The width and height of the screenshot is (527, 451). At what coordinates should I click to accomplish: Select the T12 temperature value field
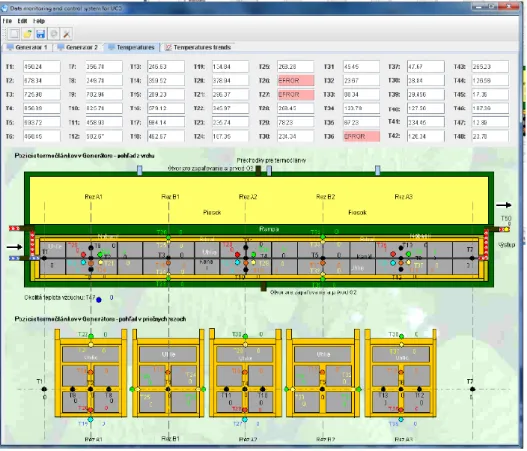point(104,136)
